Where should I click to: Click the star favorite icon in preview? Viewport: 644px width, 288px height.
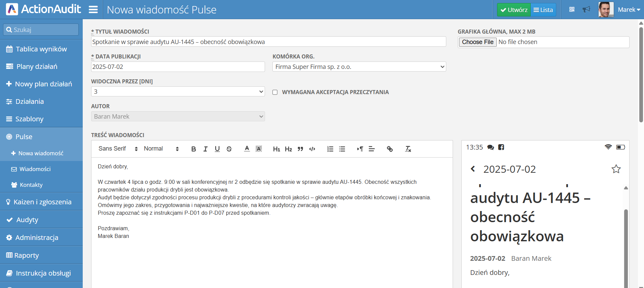coord(616,169)
